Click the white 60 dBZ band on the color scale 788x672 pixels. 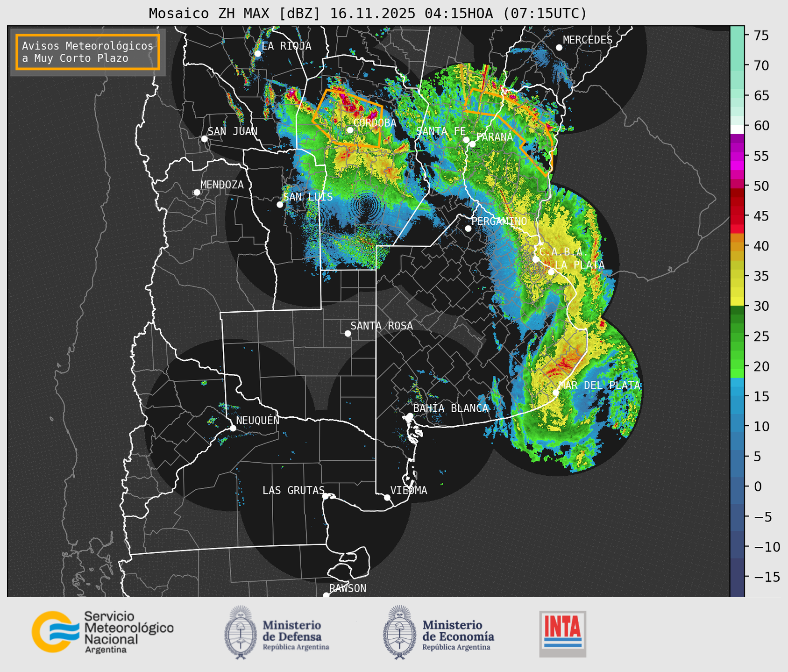click(737, 129)
